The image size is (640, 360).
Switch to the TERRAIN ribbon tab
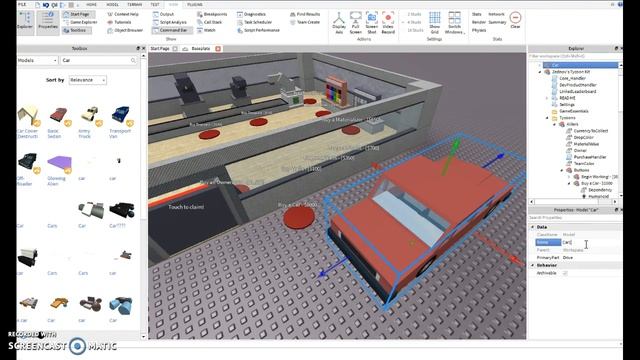pos(134,4)
